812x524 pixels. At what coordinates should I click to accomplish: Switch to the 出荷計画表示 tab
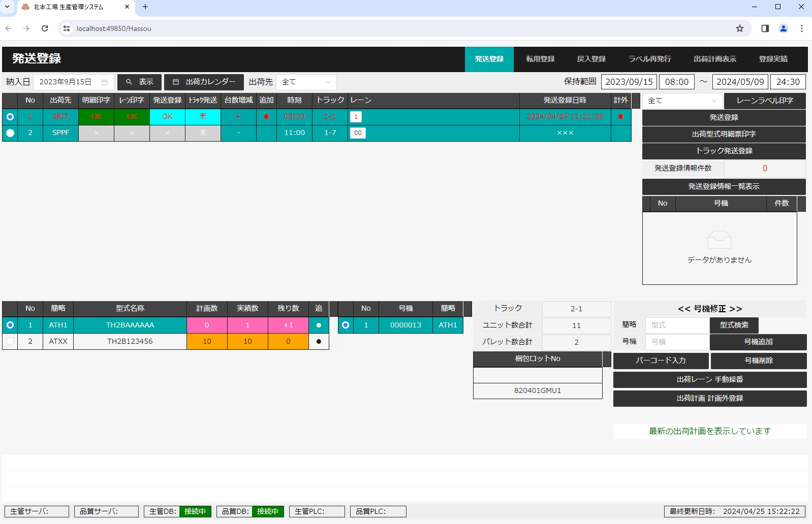(x=714, y=59)
